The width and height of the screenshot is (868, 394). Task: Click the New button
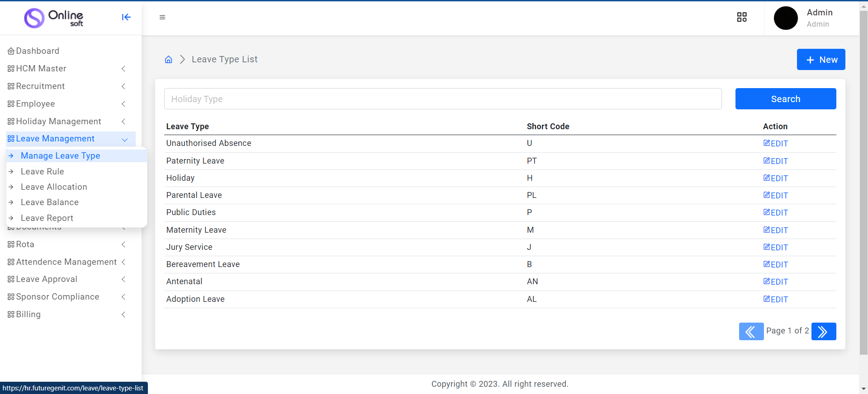point(821,60)
